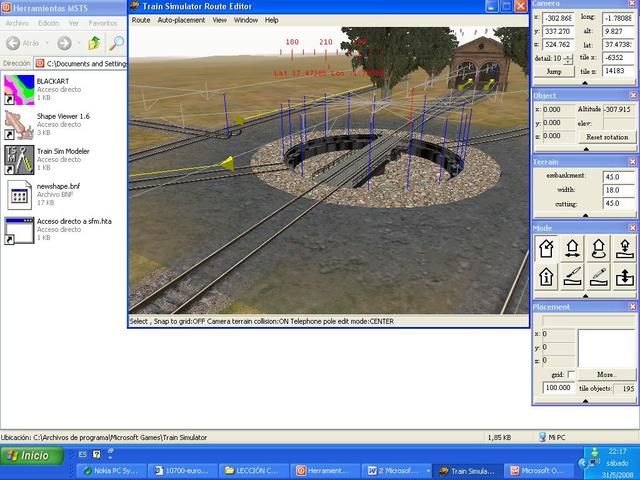
Task: Open the Shape Viewer 1.6 shortcut
Action: click(18, 123)
